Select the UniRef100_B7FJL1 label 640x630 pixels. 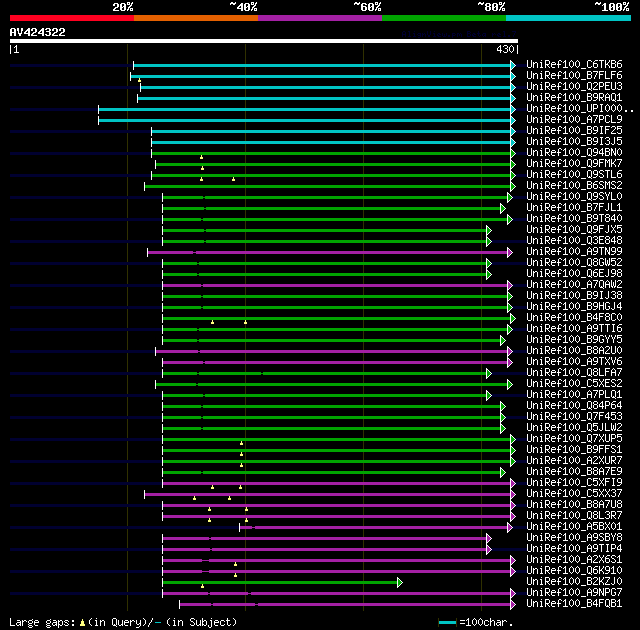point(574,208)
